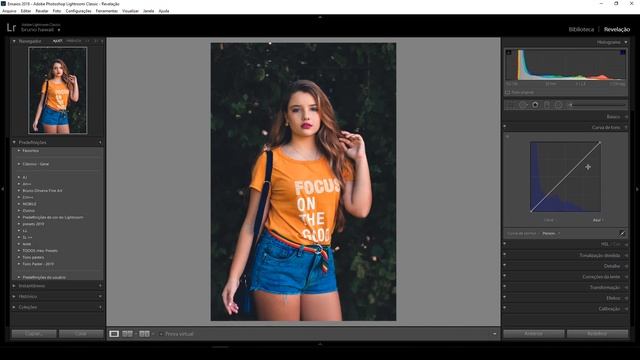Click the point curve edit icon
Screen dimensions: 640x360
622,233
